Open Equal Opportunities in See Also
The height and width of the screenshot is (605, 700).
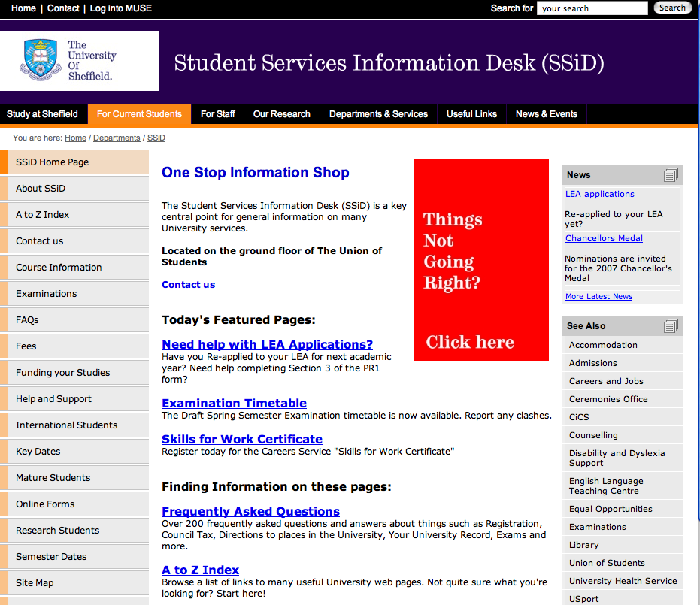pos(623,509)
